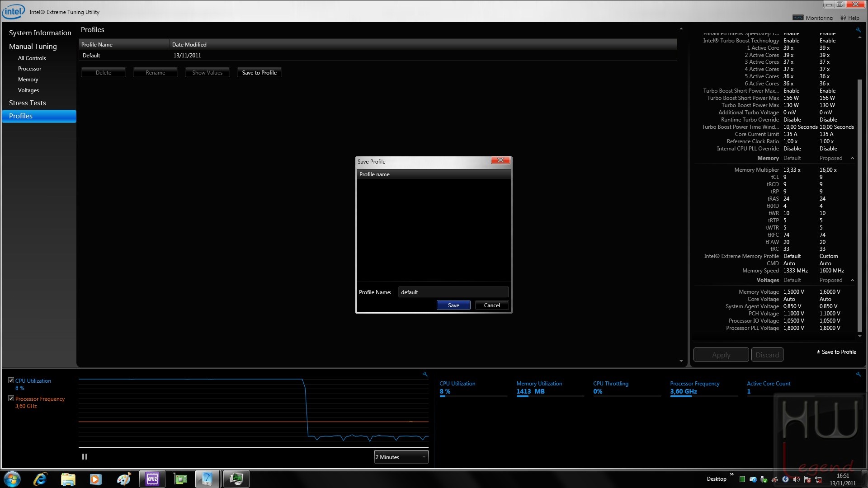This screenshot has width=868, height=488.
Task: Open Paint from the taskbar
Action: (x=123, y=479)
